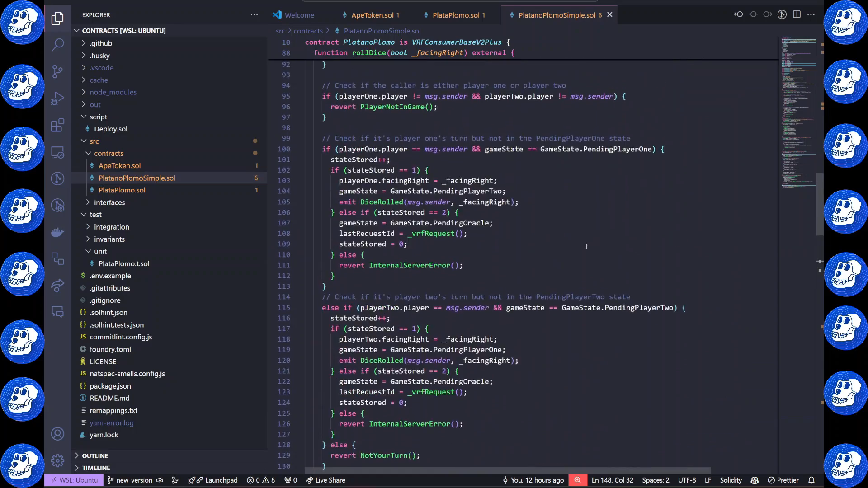Change Spaces: 2 indentation setting
The image size is (868, 488).
[x=656, y=480]
